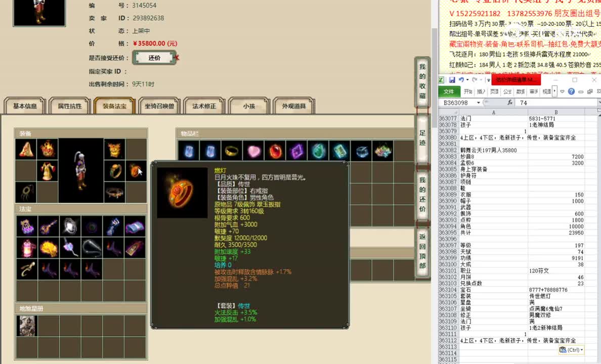
Task: Select the red heart gem in item bar
Action: coord(253,151)
